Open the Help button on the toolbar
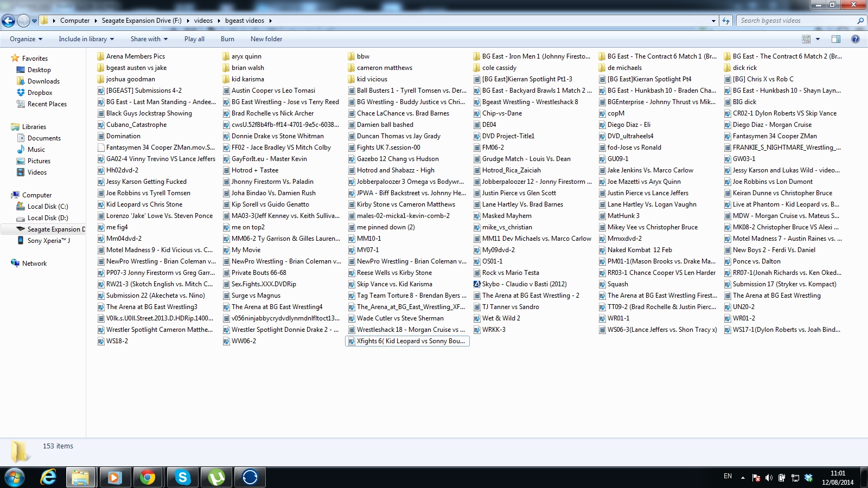The image size is (868, 488). 856,38
